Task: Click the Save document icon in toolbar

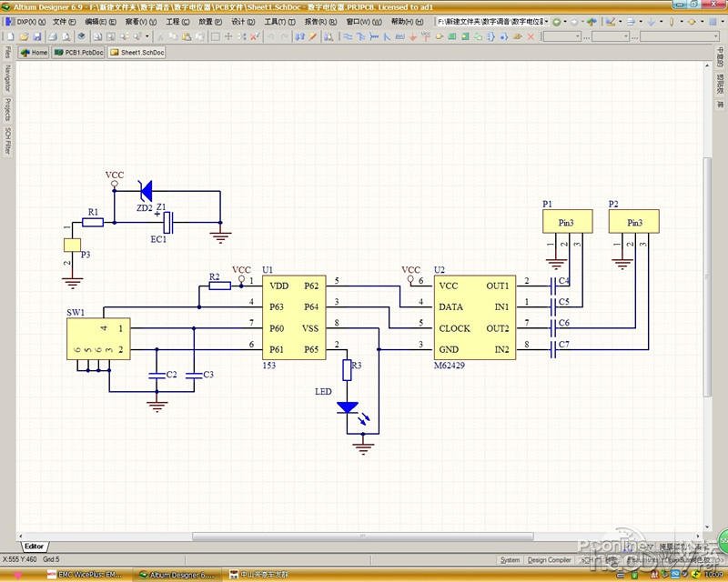Action: [x=35, y=36]
